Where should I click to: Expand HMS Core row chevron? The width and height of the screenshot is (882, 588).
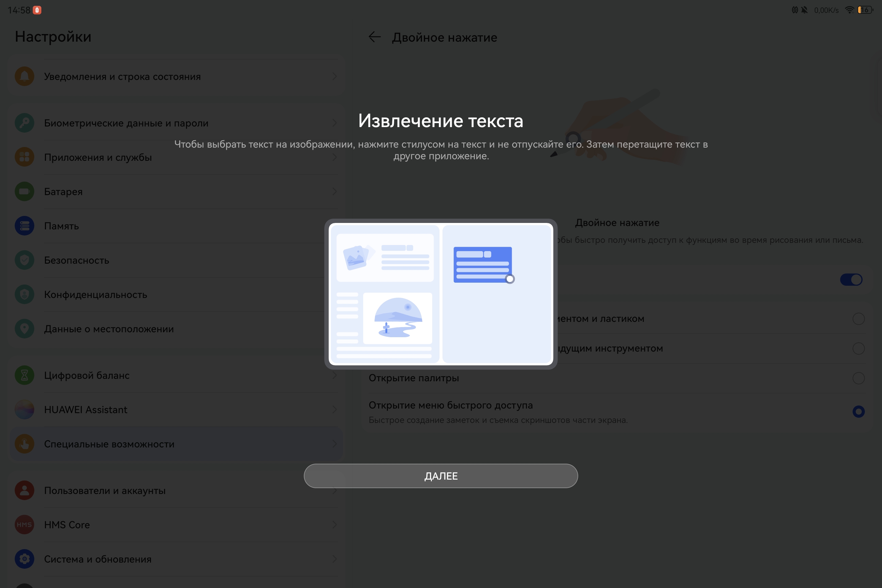pyautogui.click(x=334, y=525)
